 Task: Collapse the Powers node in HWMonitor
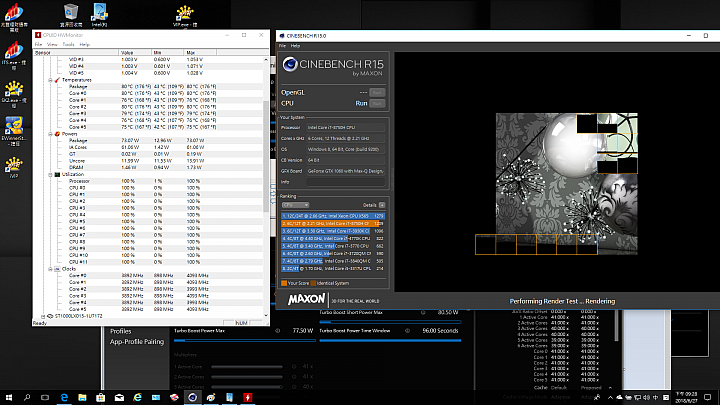tap(51, 134)
